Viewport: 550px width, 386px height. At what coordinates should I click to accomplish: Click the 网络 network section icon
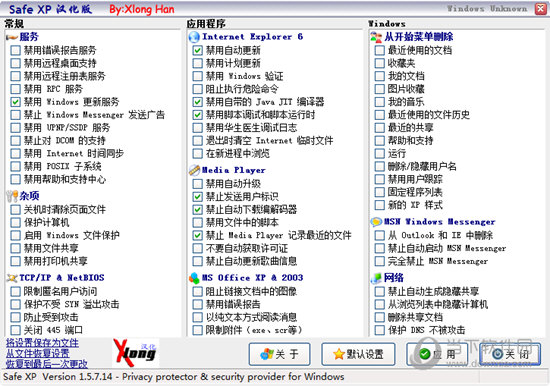click(376, 278)
